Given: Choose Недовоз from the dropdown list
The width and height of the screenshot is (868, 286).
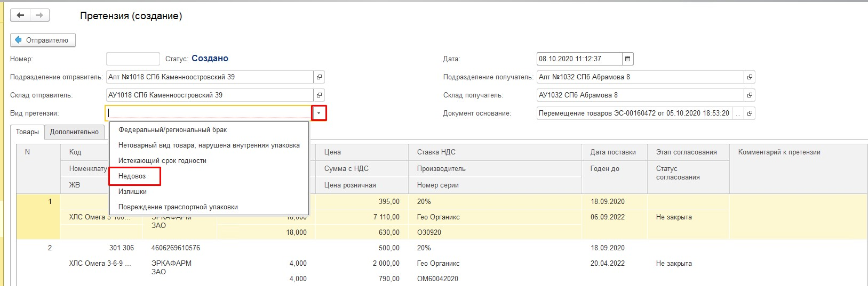Looking at the screenshot, I should (x=132, y=176).
